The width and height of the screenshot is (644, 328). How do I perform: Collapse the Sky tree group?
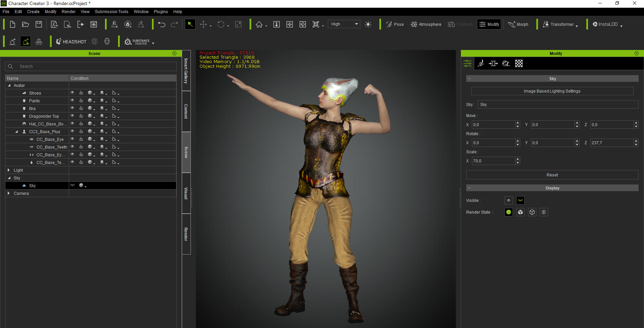click(9, 178)
